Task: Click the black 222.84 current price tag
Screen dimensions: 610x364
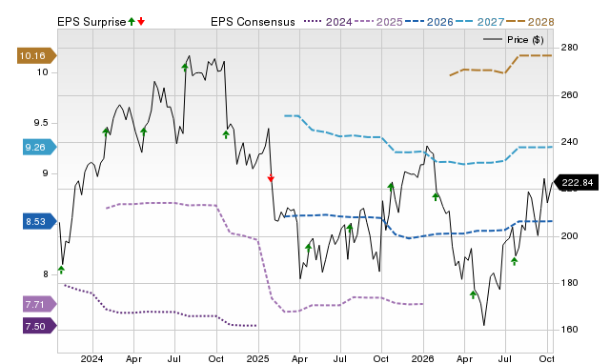Action: [x=576, y=182]
